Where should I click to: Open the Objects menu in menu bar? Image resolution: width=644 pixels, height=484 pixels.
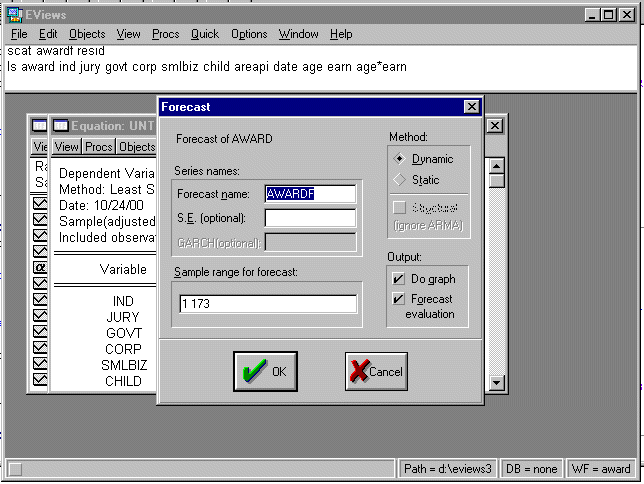coord(87,34)
